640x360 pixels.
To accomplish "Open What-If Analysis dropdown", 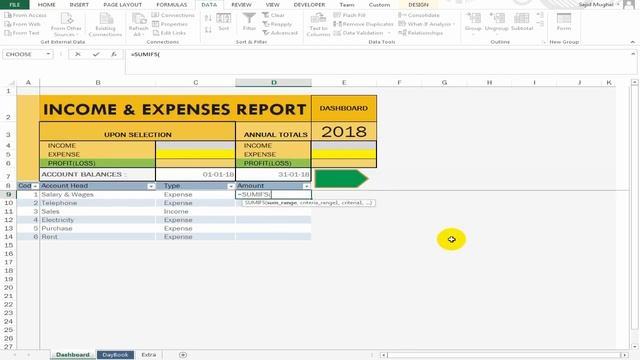I will (x=427, y=24).
